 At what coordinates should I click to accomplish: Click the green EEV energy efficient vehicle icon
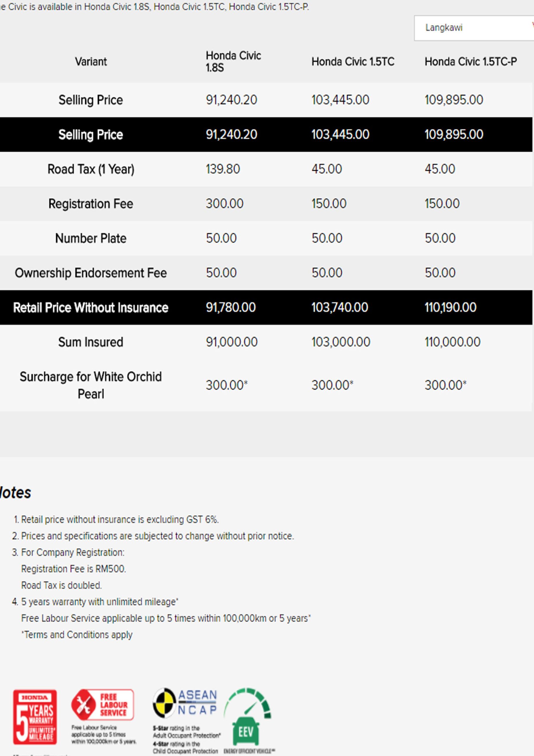click(247, 717)
